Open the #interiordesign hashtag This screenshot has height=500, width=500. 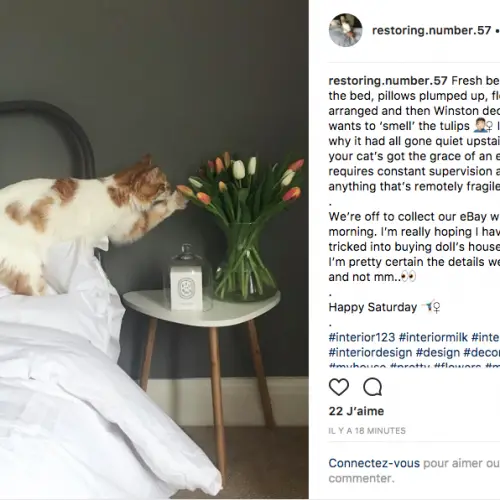(370, 352)
